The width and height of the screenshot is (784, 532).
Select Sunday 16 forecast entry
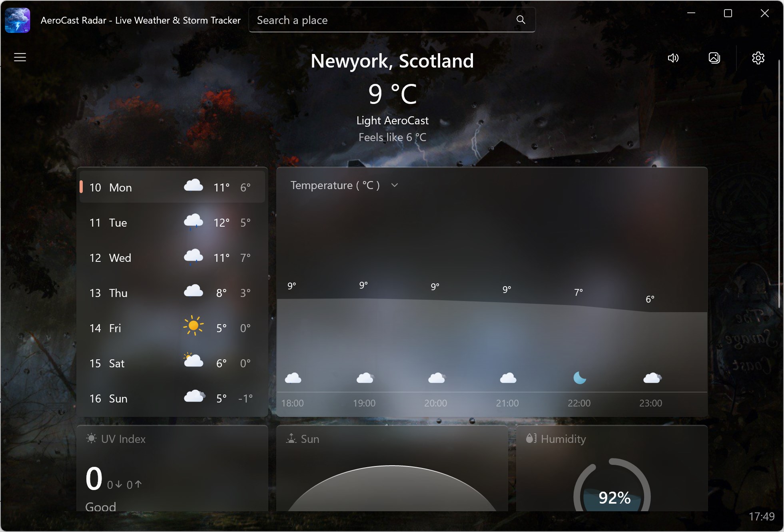coord(172,398)
